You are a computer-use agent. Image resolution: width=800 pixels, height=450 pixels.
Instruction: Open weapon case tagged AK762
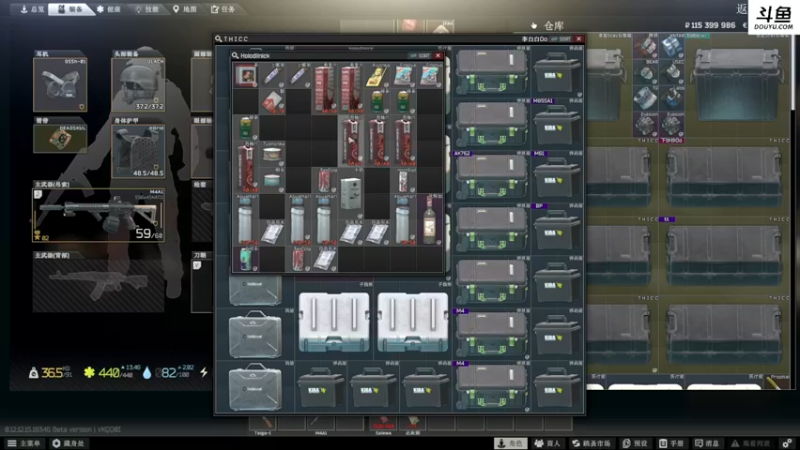click(x=491, y=177)
